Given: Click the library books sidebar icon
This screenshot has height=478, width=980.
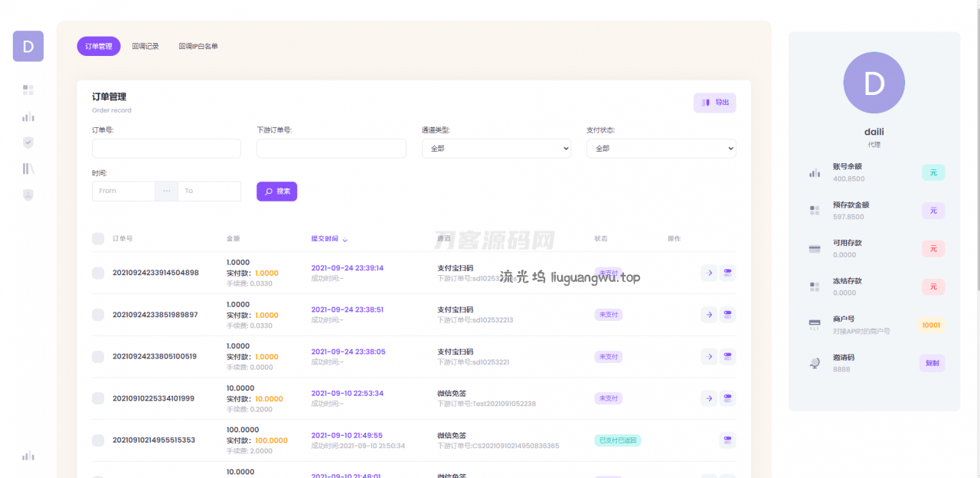Looking at the screenshot, I should pyautogui.click(x=28, y=169).
